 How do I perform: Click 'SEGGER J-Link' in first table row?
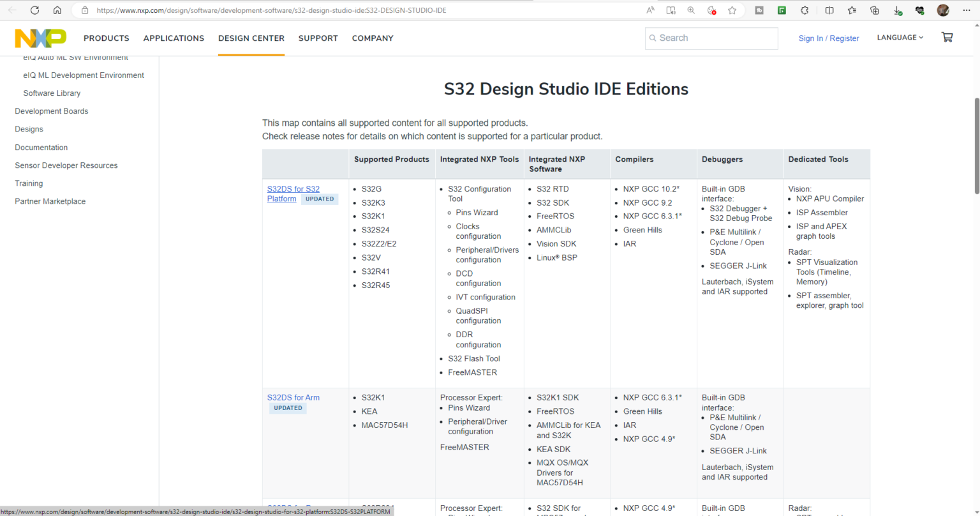pyautogui.click(x=738, y=266)
